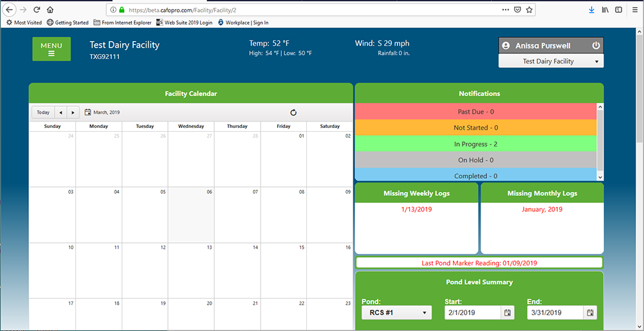Open From Internet Explorer bookmark folder

[122, 22]
